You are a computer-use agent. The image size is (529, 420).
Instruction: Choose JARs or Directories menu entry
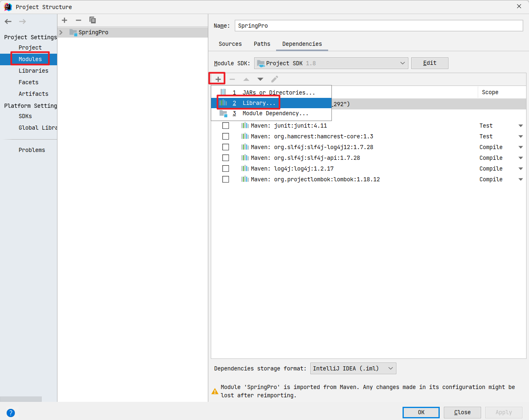point(272,93)
